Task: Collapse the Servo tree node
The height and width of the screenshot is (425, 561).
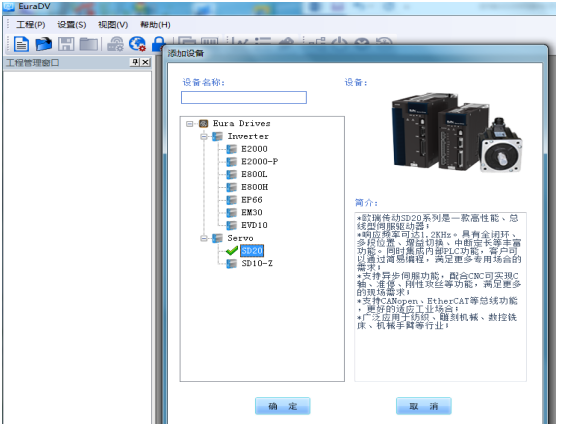Action: click(x=204, y=238)
